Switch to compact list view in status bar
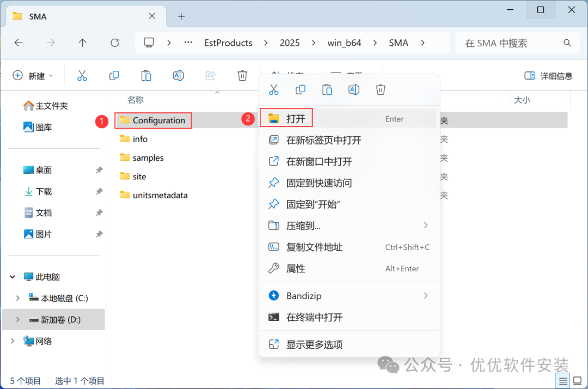 pyautogui.click(x=563, y=381)
